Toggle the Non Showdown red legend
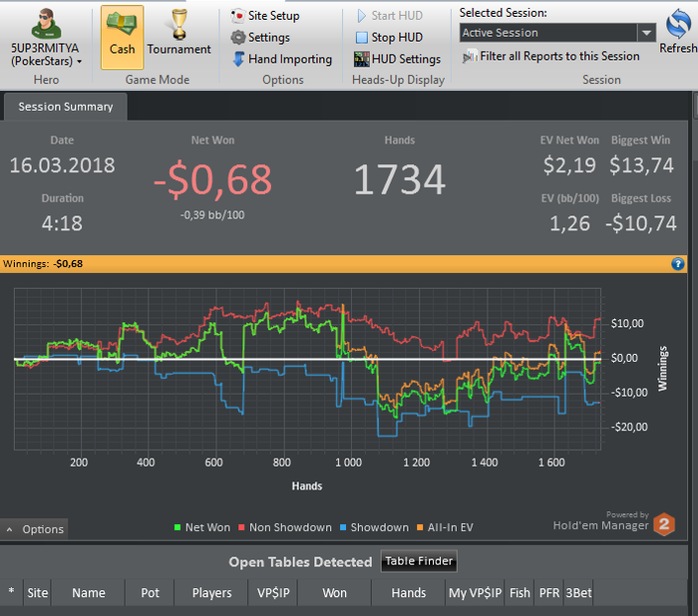Viewport: 698px width, 616px height. [285, 527]
